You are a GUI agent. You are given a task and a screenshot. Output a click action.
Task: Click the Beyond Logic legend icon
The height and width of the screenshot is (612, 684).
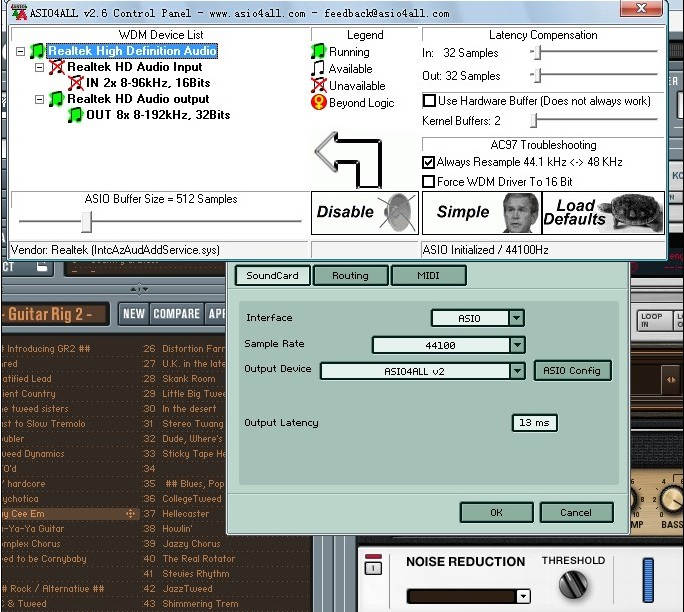pyautogui.click(x=319, y=103)
